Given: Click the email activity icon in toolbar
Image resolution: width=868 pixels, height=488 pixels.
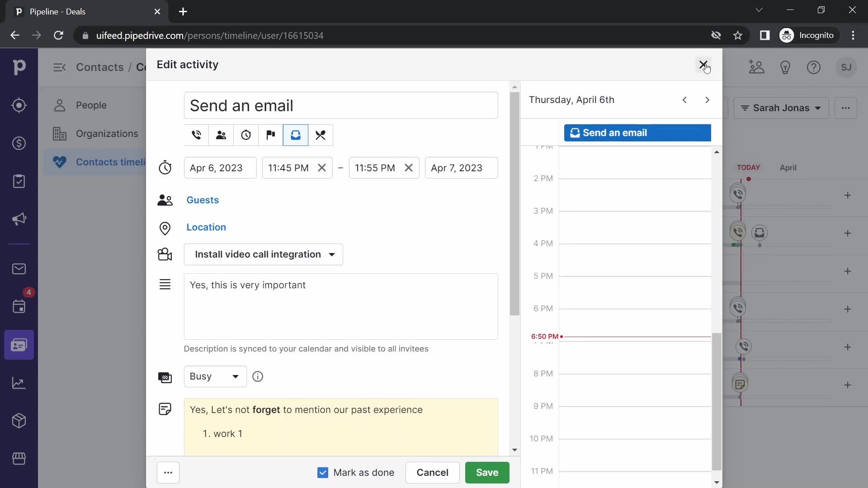Looking at the screenshot, I should (295, 135).
